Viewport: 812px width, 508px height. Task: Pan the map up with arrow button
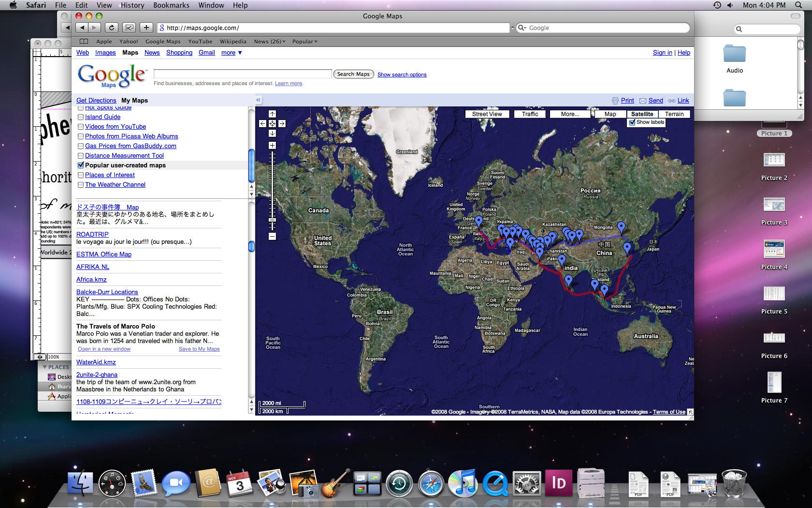point(272,114)
